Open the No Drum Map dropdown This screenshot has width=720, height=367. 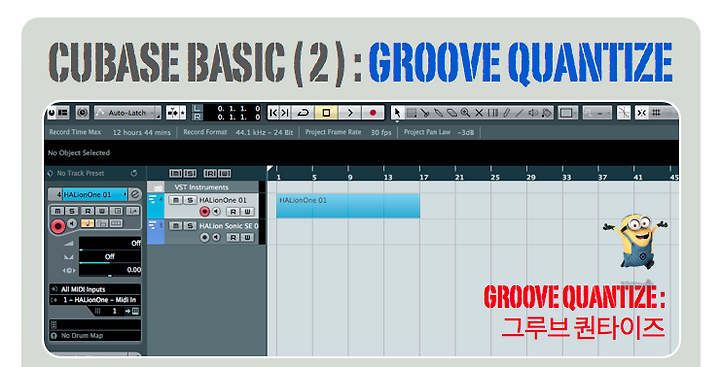pos(95,336)
